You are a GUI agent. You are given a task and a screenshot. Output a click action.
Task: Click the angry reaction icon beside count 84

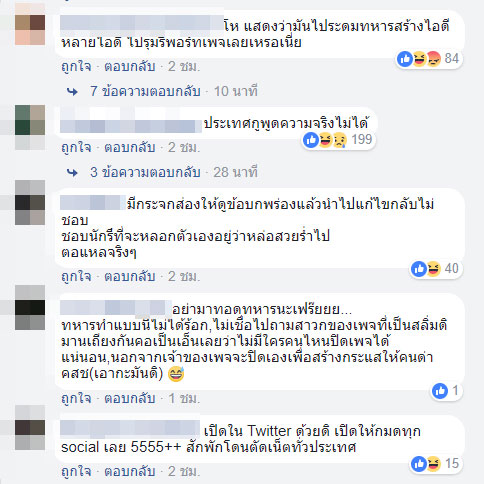point(433,59)
